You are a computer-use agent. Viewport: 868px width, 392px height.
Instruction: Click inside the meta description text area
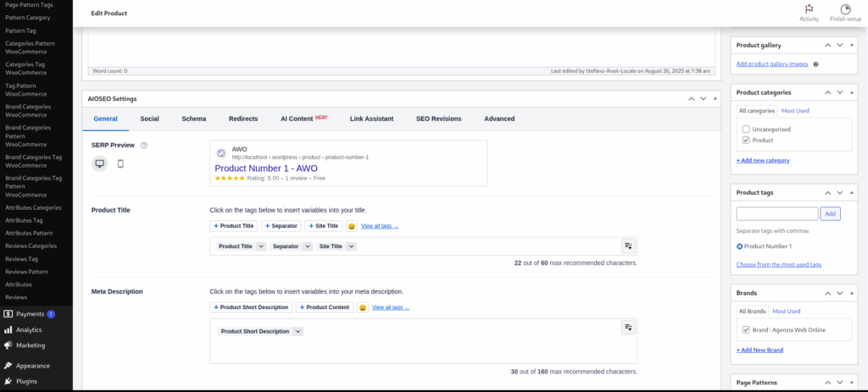click(424, 341)
